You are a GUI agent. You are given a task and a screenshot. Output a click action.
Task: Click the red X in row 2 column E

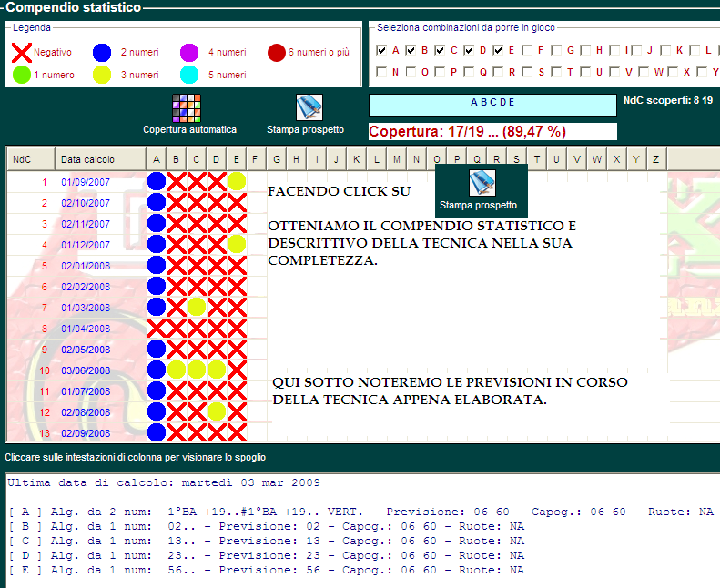point(237,202)
